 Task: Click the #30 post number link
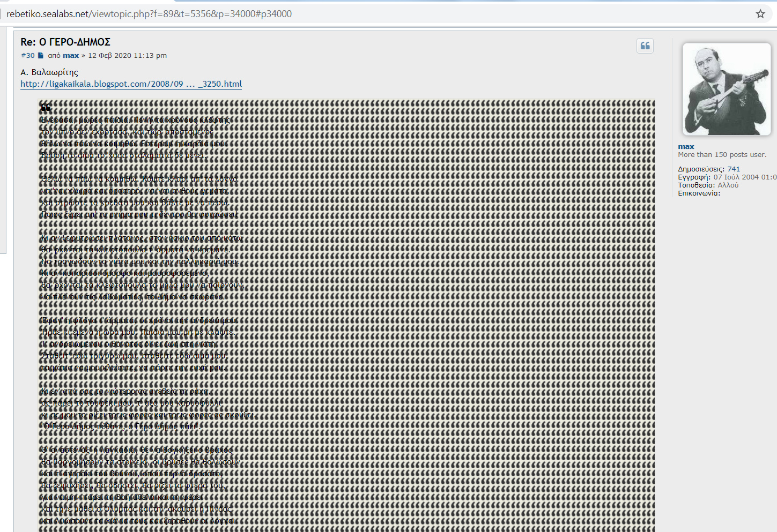27,56
